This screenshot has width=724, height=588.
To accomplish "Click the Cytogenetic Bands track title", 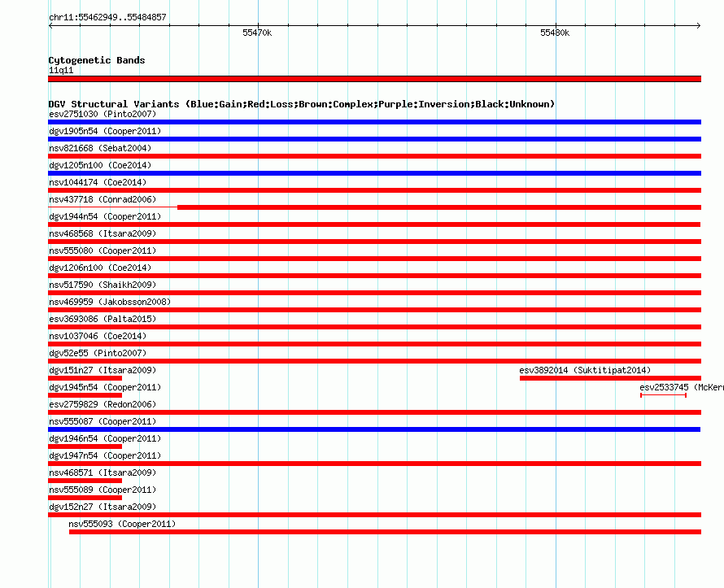I will pos(97,60).
